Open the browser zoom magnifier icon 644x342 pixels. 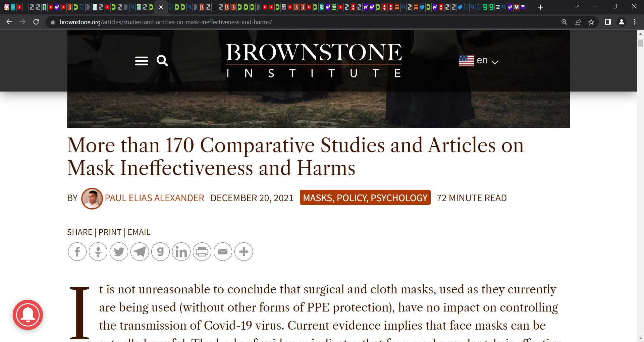pyautogui.click(x=564, y=22)
